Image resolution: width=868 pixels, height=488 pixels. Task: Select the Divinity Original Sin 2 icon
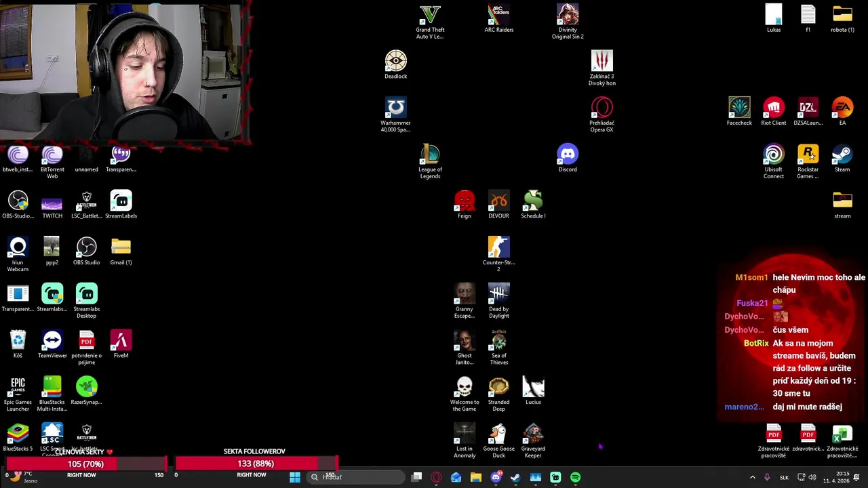tap(568, 22)
